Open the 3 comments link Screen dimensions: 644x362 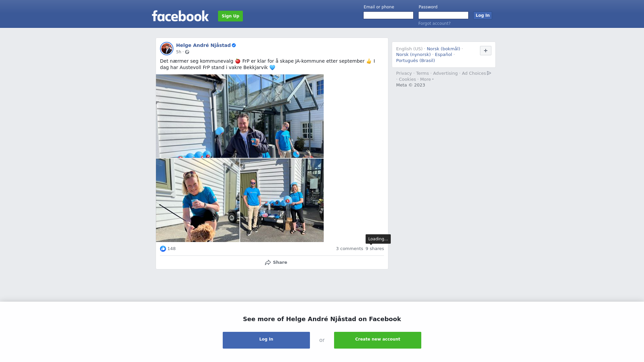click(x=350, y=249)
